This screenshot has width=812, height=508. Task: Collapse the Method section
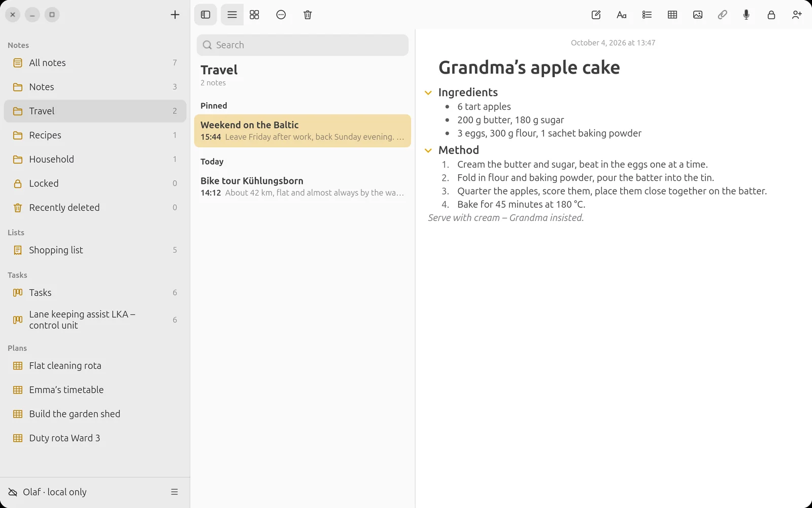[x=428, y=151]
